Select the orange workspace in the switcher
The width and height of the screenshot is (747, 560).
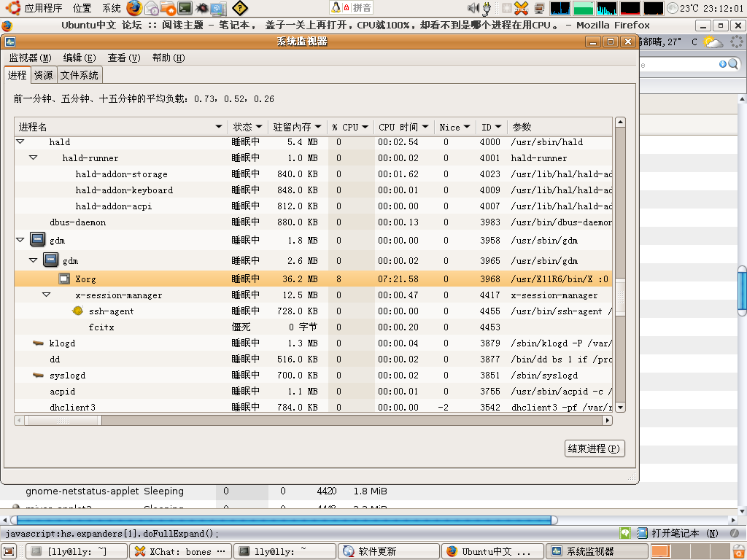[661, 551]
